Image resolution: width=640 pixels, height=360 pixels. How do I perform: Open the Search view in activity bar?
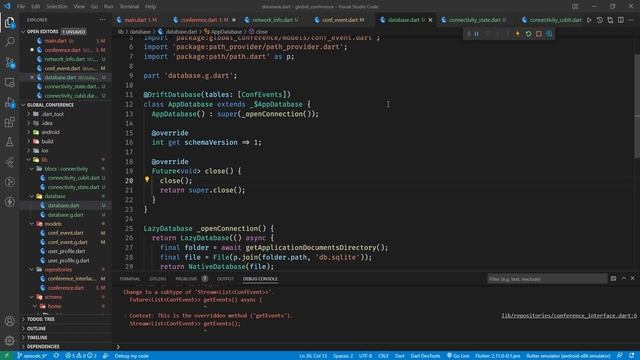[9, 42]
